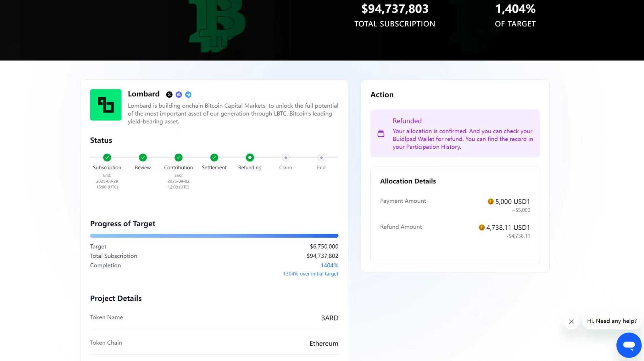This screenshot has width=644, height=361.
Task: Select the Subscription status step
Action: 107,157
